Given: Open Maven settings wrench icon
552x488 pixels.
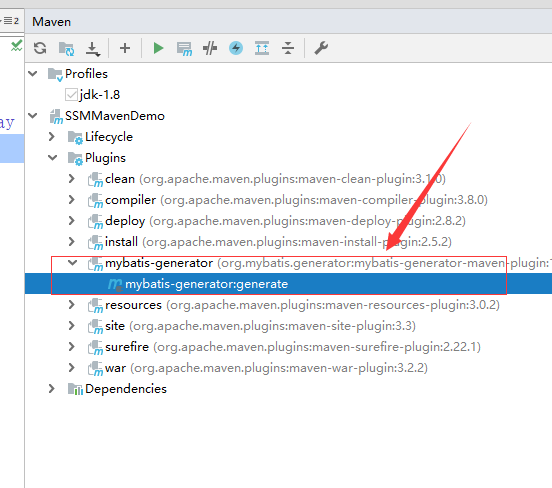Looking at the screenshot, I should pos(321,48).
